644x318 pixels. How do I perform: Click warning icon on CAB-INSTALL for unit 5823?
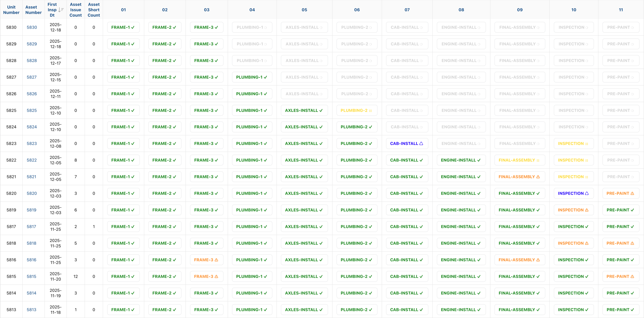[x=421, y=144]
